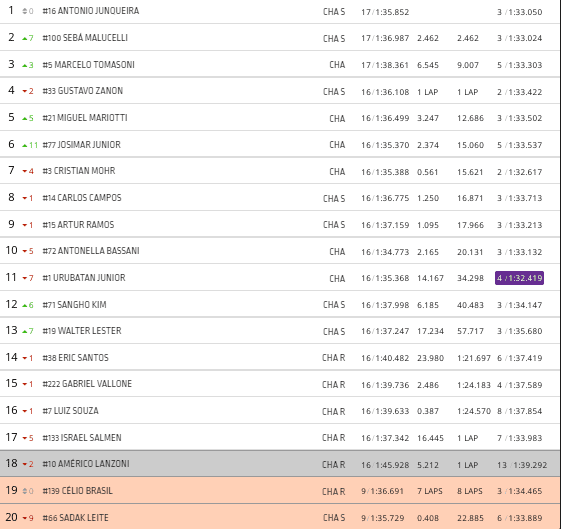
Task: Click the red down arrow beside #15 Artur Ramos
Action: point(25,225)
